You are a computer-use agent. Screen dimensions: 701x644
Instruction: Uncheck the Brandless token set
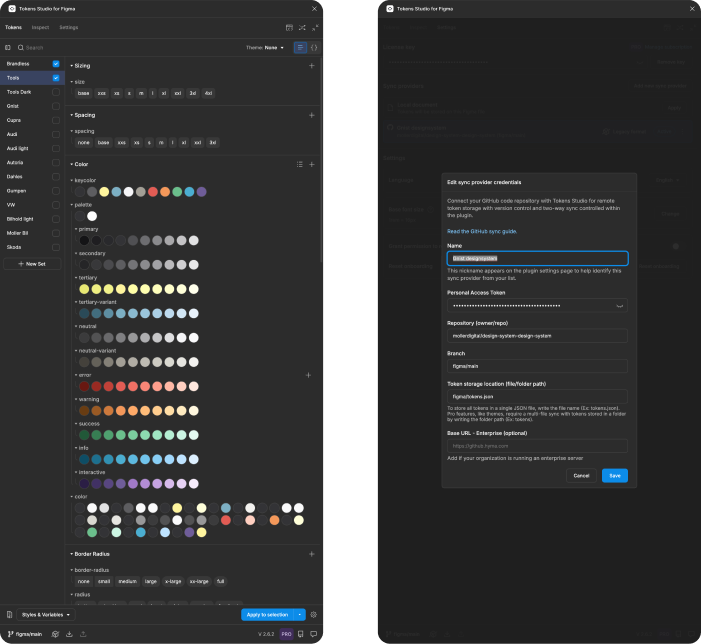click(x=56, y=64)
